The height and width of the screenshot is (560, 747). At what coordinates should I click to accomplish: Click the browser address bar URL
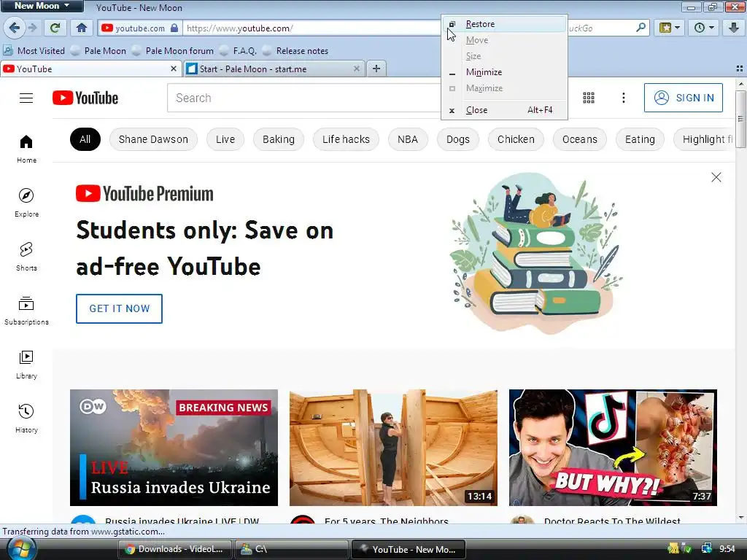tap(239, 28)
